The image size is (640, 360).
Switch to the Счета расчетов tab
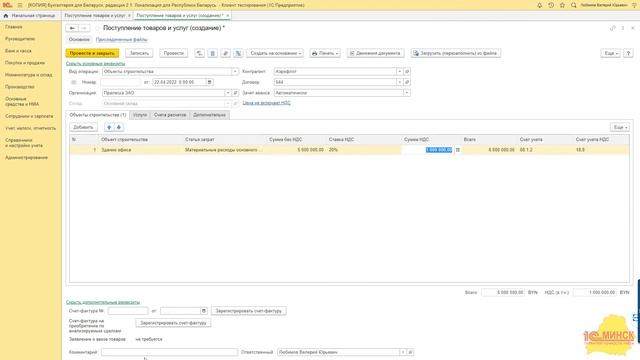(170, 115)
